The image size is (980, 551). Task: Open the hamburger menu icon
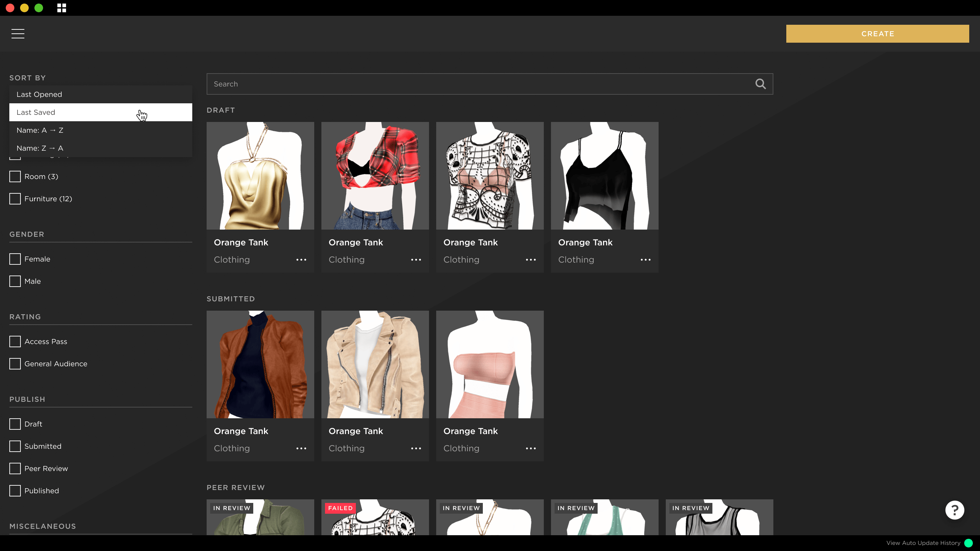pyautogui.click(x=18, y=33)
